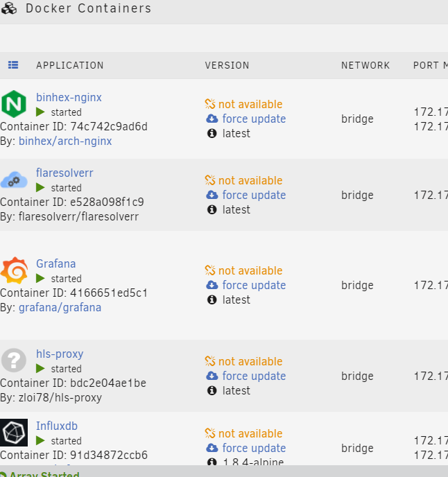The image size is (448, 477).
Task: Click Container ID bdc2e04ae1be text
Action: click(73, 383)
